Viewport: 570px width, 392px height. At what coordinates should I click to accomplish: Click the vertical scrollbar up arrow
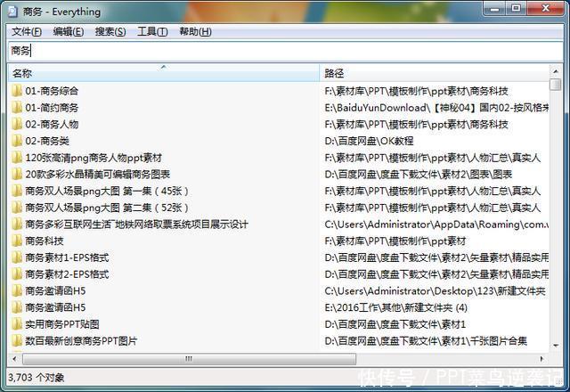[555, 70]
